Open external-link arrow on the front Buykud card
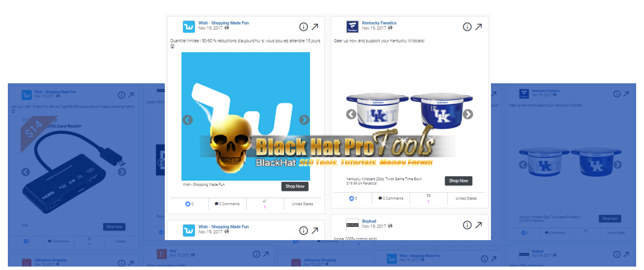The width and height of the screenshot is (644, 270). tap(478, 224)
